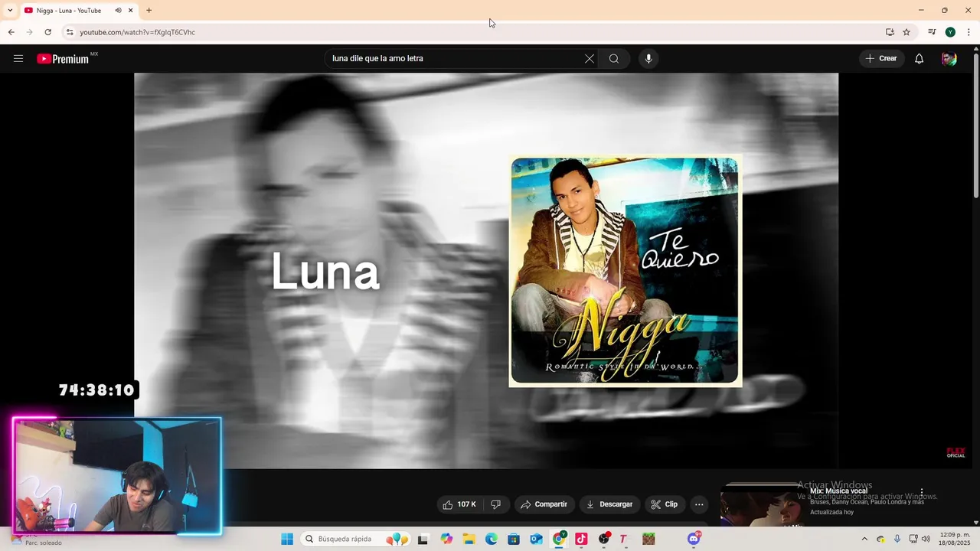Open tab search dropdown arrow
Viewport: 980px width, 551px height.
point(10,10)
